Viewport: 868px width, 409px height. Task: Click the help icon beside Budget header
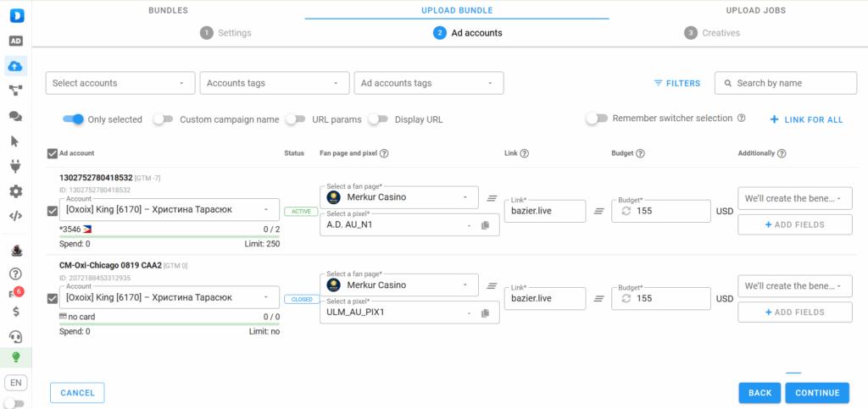pos(641,153)
